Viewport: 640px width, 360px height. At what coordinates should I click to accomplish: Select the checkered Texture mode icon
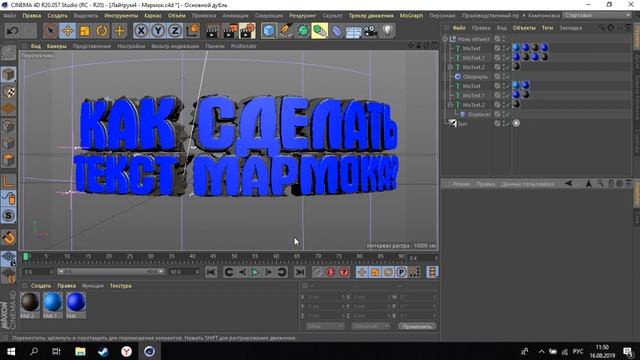[9, 92]
